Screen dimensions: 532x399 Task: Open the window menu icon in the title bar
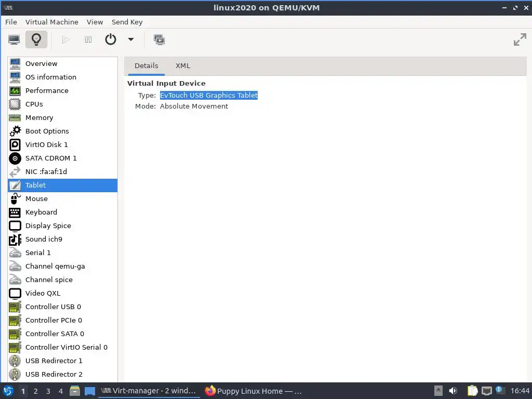8,7
